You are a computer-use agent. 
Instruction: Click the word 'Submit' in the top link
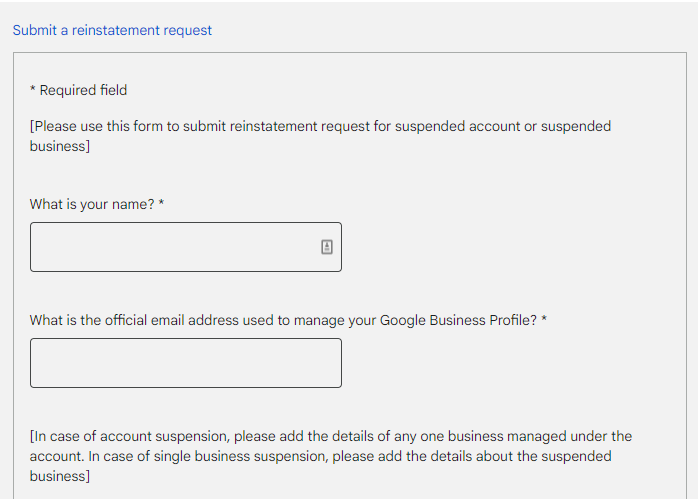tap(35, 30)
